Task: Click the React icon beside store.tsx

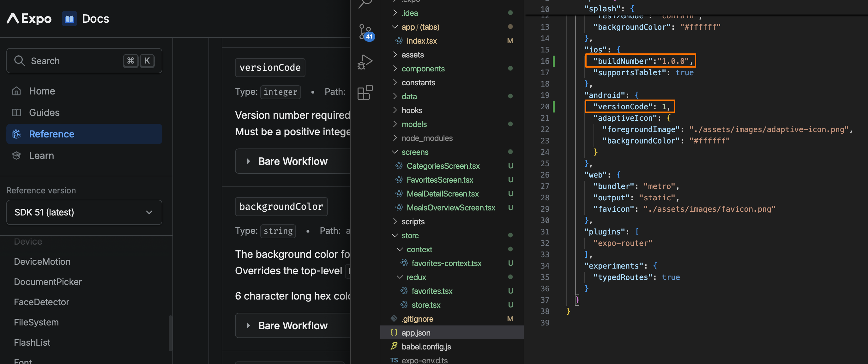Action: (x=404, y=305)
